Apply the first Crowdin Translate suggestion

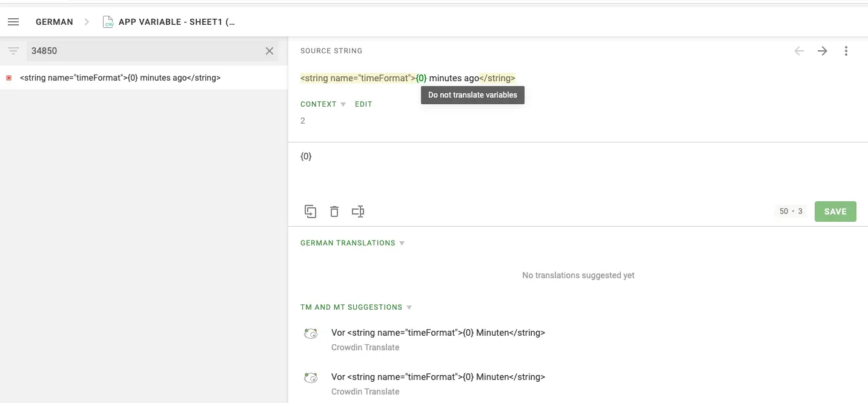438,333
